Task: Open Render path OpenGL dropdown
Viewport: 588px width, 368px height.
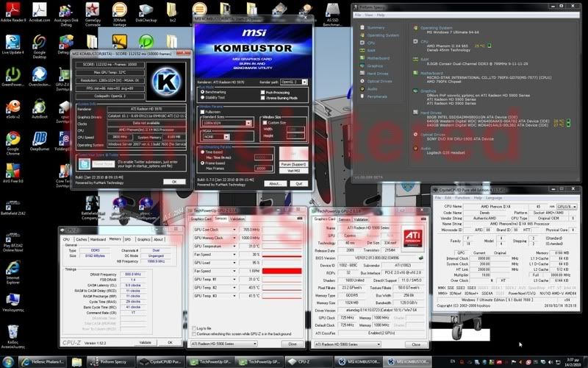Action: coord(293,82)
